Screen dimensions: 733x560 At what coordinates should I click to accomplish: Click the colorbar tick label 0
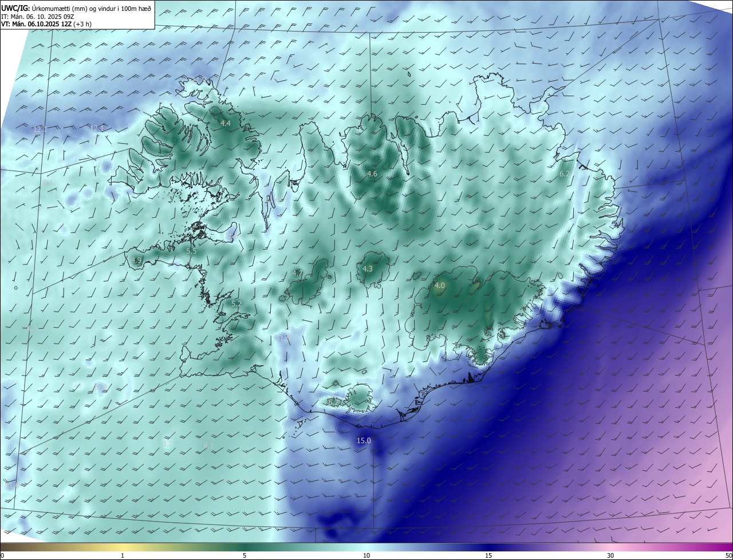2,555
